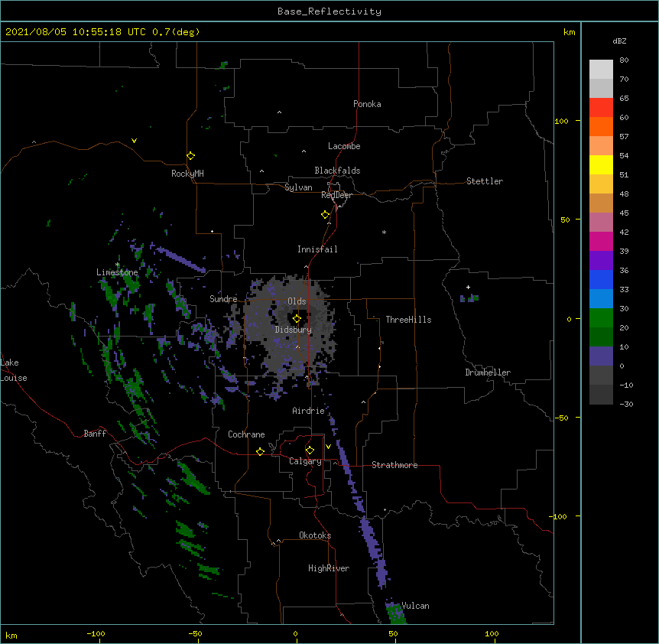Click the Olds town label
This screenshot has width=659, height=644.
297,301
